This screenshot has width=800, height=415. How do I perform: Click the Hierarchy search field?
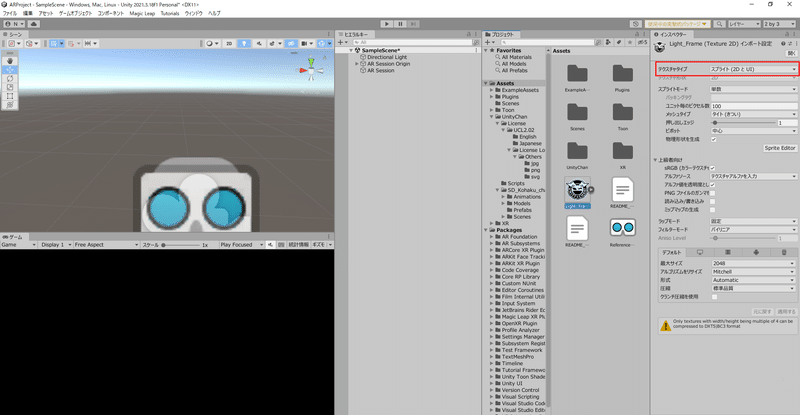412,42
